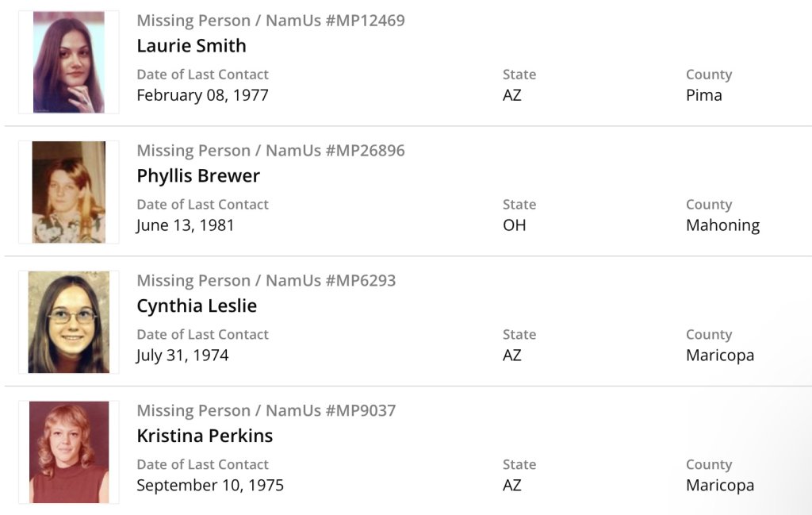Click NamUs #MP12469 case header
This screenshot has width=812, height=515.
pos(270,21)
